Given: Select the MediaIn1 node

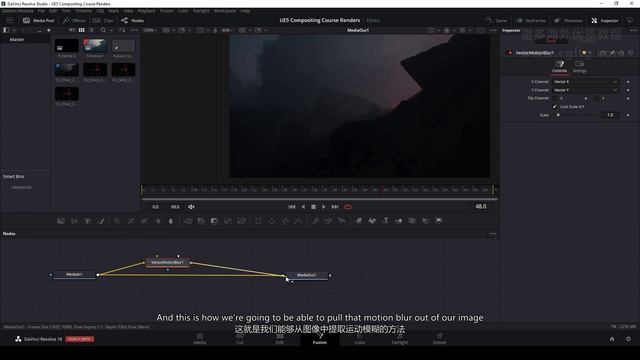Looking at the screenshot, I should point(74,275).
